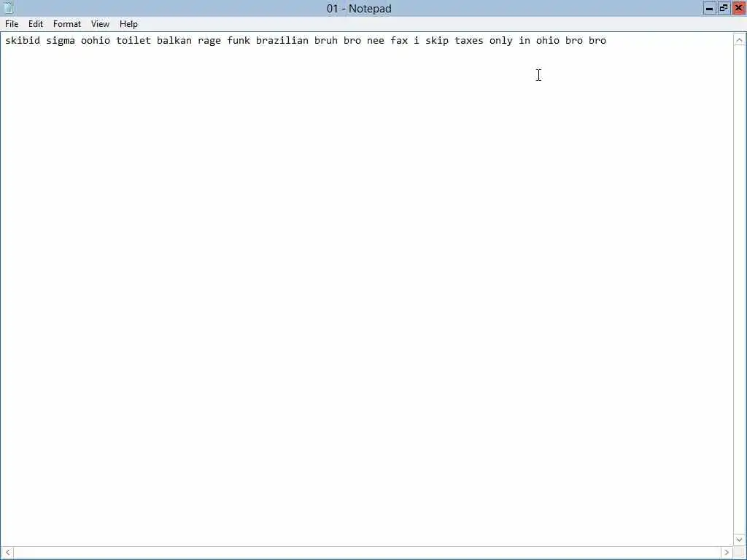The width and height of the screenshot is (747, 560).
Task: Place cursor in the word "funk"
Action: tap(239, 41)
